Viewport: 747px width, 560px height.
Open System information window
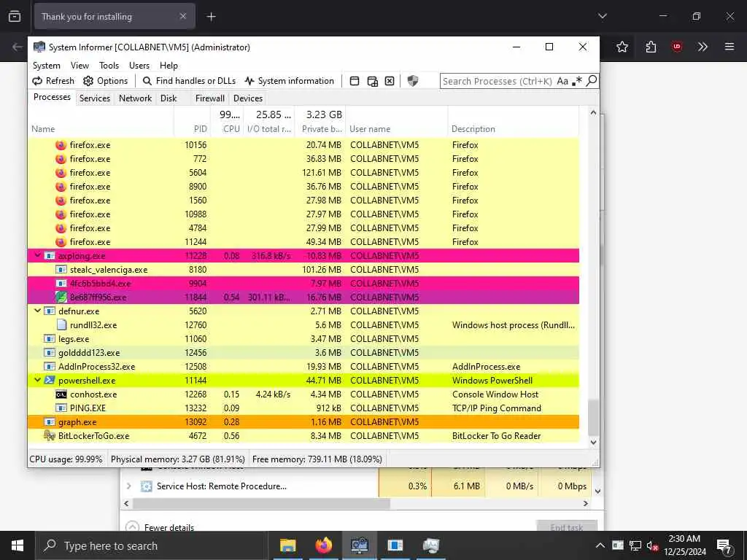pos(289,81)
